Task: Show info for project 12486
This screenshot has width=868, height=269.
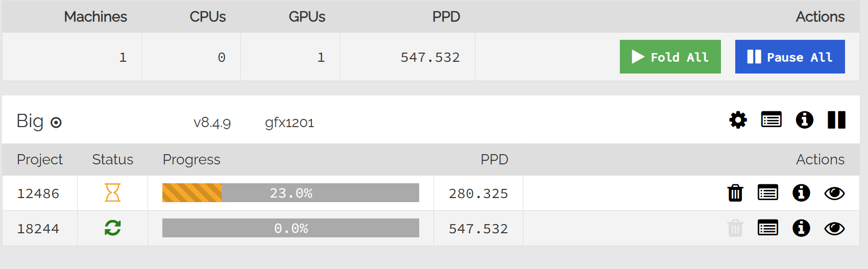Action: 801,193
